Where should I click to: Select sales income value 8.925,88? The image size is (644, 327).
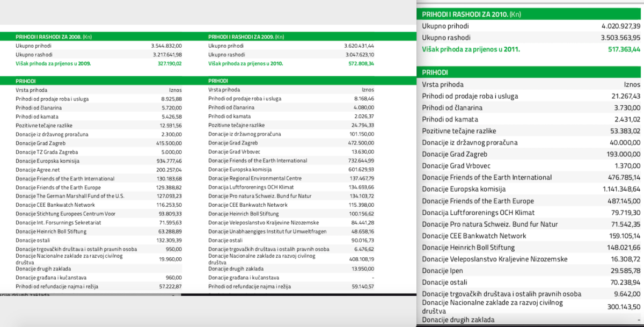[172, 99]
